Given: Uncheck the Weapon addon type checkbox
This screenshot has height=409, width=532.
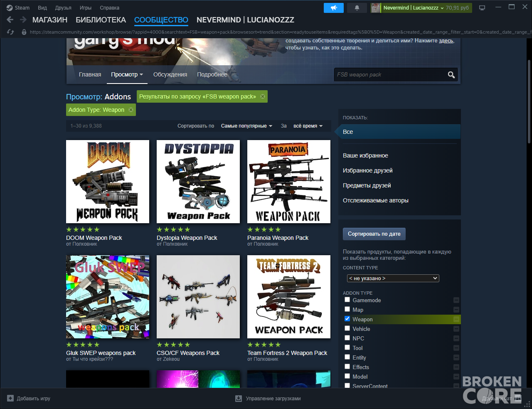Looking at the screenshot, I should (347, 319).
